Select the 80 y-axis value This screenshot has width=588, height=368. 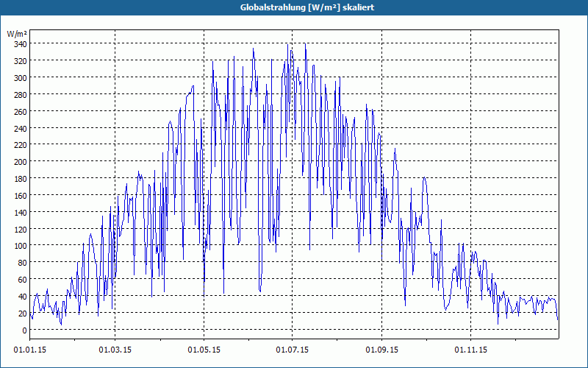23,263
